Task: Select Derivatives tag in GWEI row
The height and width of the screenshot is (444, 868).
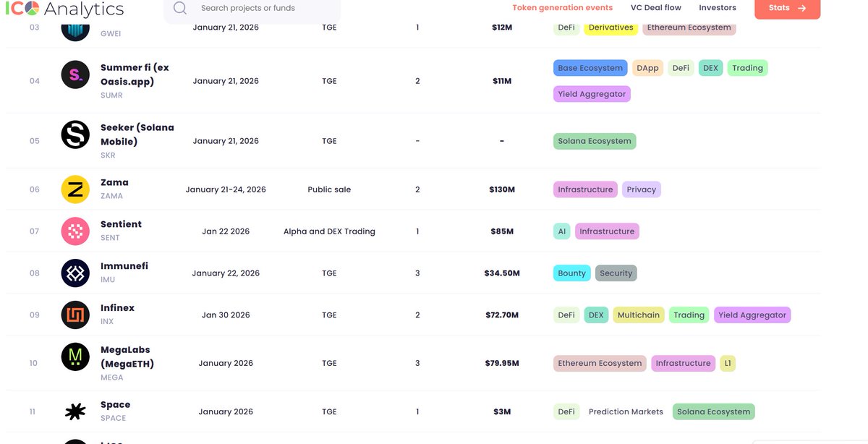Action: coord(610,27)
